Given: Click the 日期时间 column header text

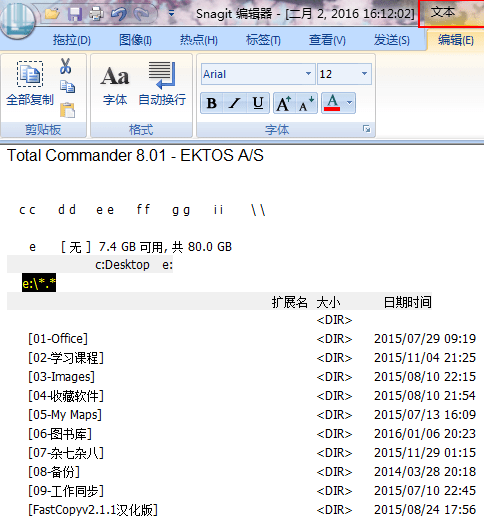Looking at the screenshot, I should [407, 302].
